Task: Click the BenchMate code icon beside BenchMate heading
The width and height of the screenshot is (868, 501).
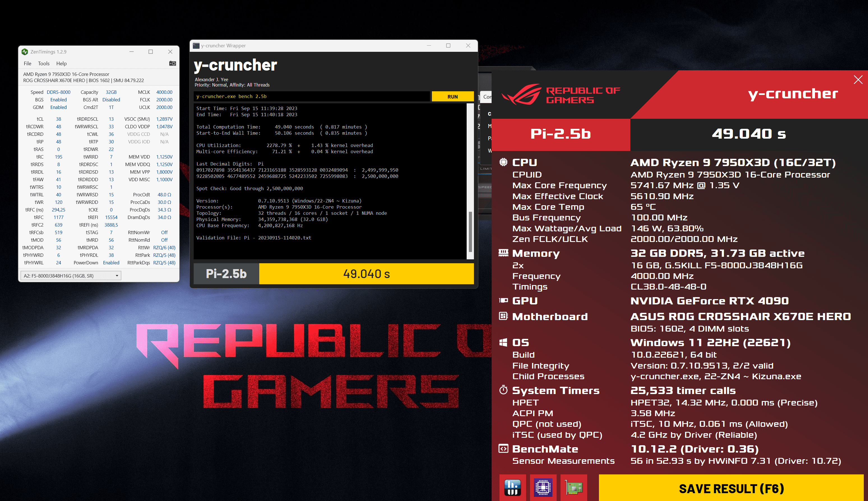Action: (x=503, y=448)
